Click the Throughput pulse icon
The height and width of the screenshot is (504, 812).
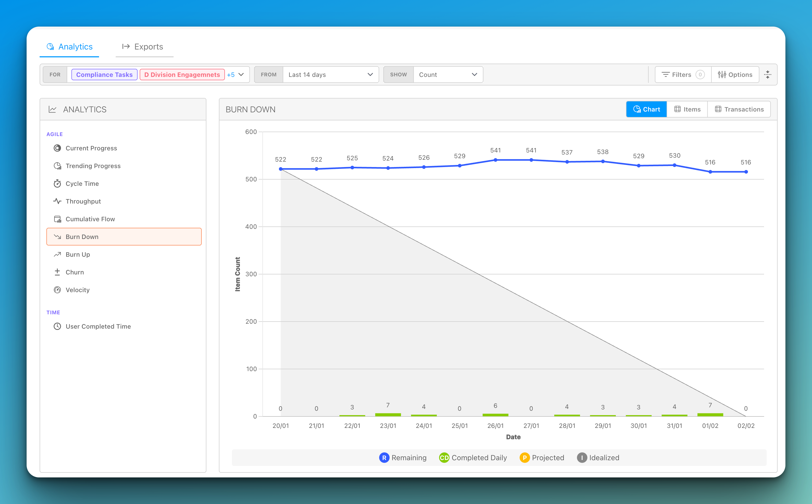(x=57, y=201)
